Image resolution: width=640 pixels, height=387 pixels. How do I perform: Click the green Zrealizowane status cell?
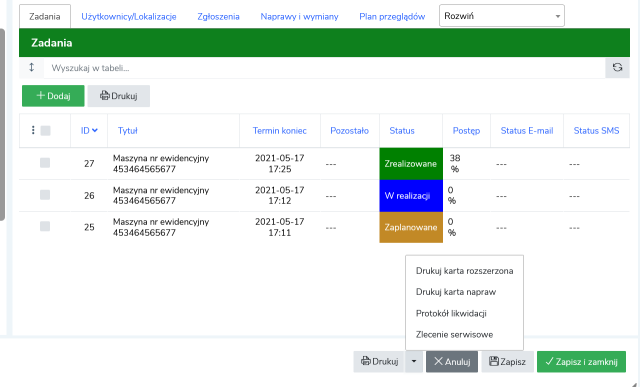point(411,164)
